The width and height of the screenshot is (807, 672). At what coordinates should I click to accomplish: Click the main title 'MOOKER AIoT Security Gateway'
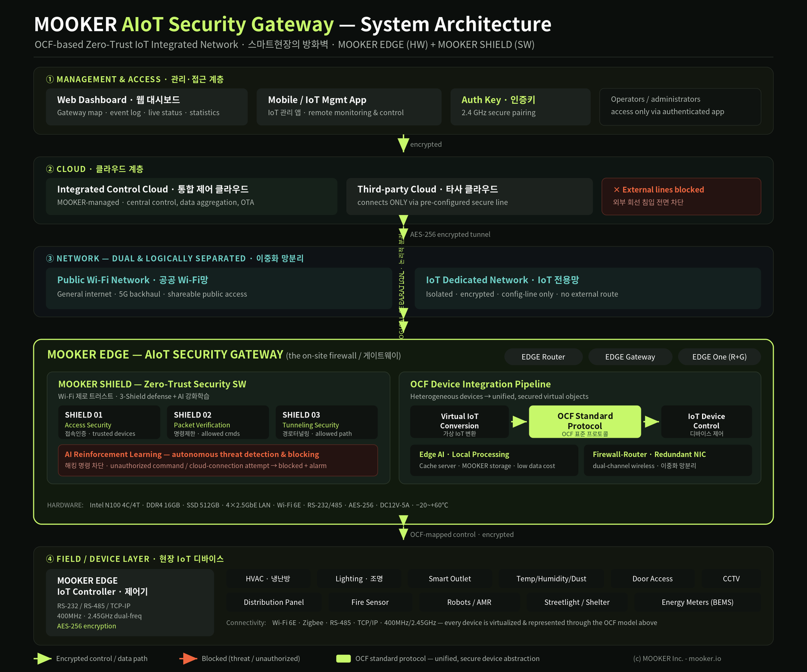(x=184, y=24)
